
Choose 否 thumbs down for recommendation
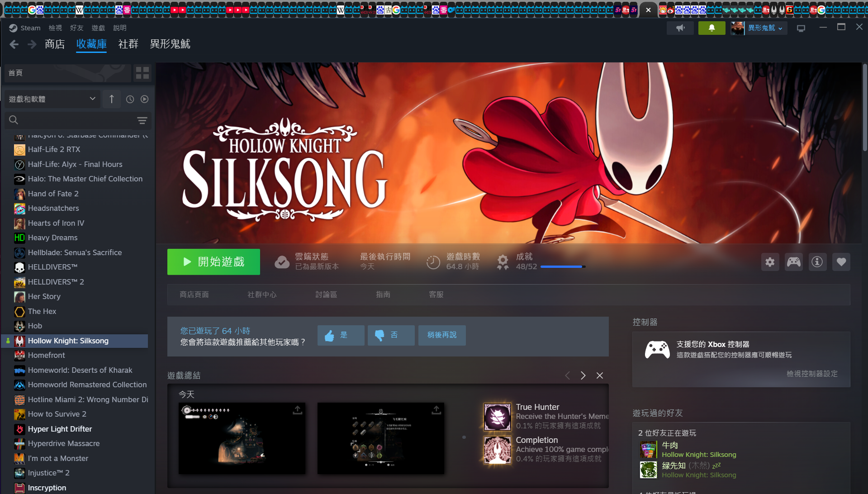[x=391, y=335]
